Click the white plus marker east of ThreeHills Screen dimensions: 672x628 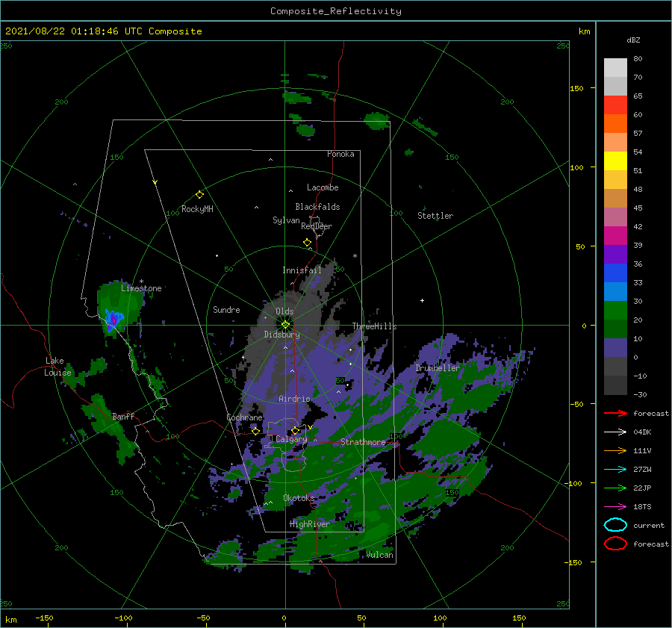tap(422, 300)
